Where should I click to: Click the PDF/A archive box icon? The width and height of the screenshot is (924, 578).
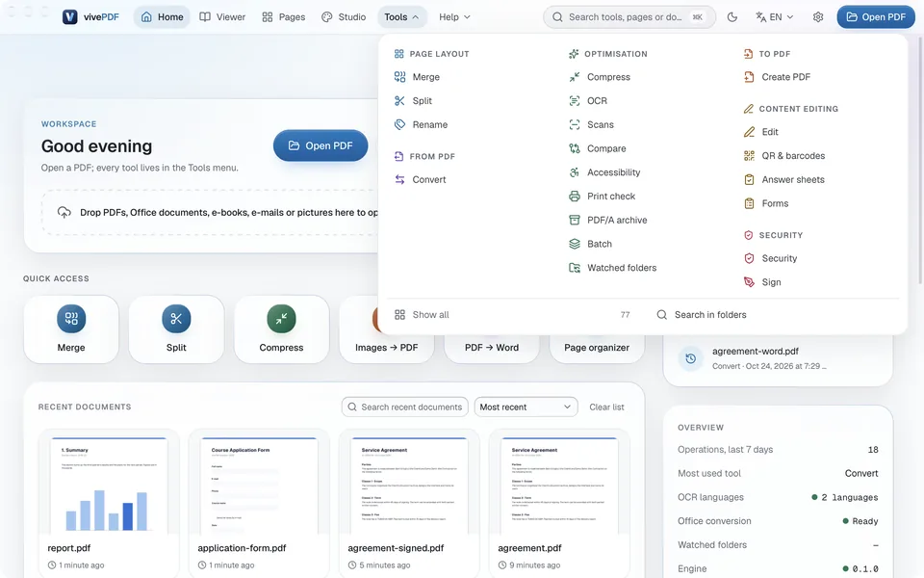[x=574, y=220]
